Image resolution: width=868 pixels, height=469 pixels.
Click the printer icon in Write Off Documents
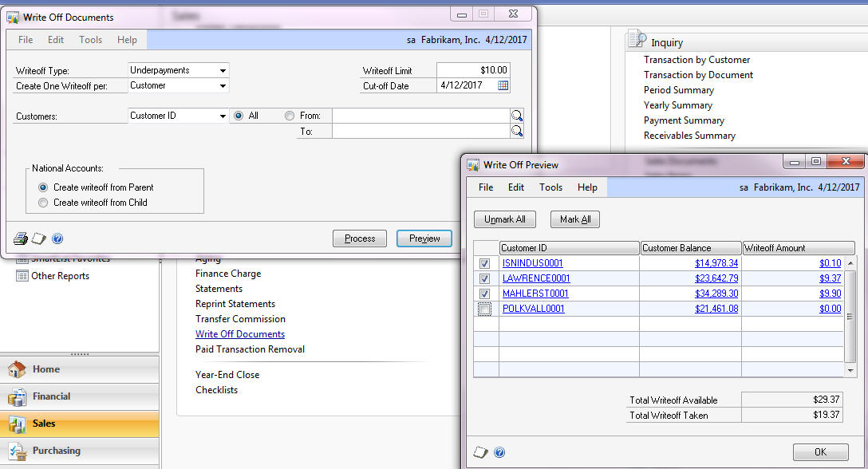coord(21,238)
